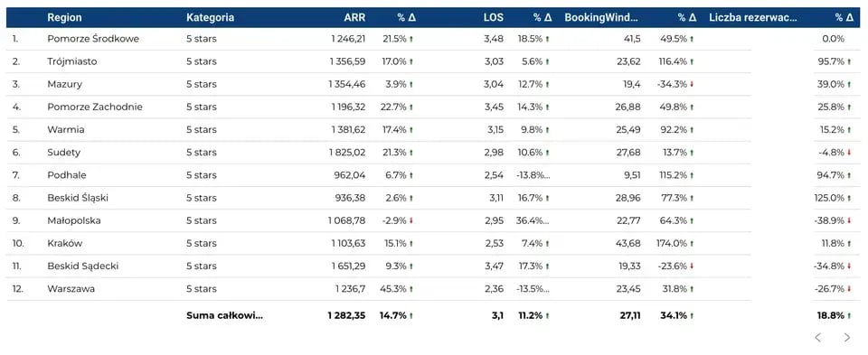Screen dimensions: 868x355
Task: Click red arrow beside Sudety -4.8%
Action: (849, 153)
